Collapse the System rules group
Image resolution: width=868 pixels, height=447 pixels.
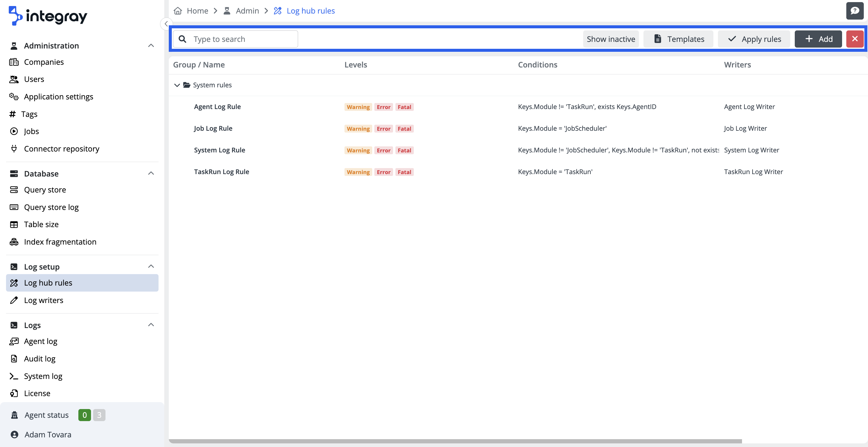pos(177,85)
